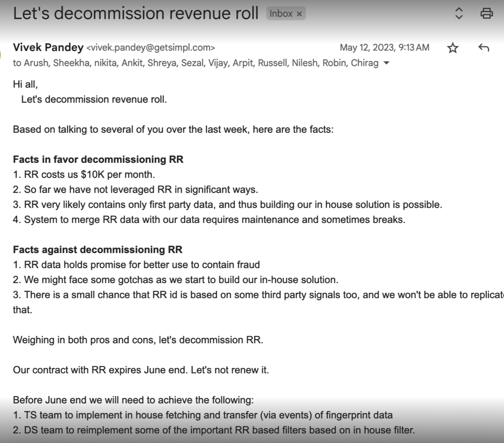The image size is (504, 443).
Task: Remove the Inbox label with its X
Action: (x=299, y=14)
